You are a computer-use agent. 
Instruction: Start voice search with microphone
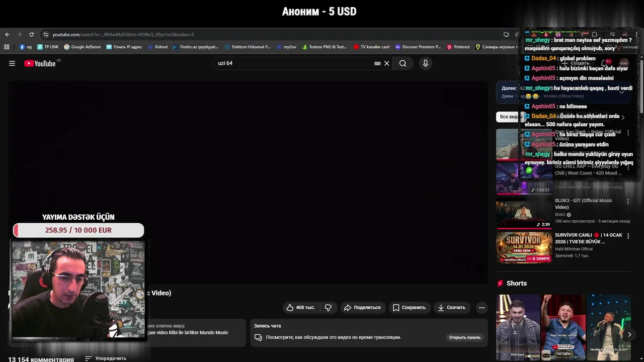426,63
